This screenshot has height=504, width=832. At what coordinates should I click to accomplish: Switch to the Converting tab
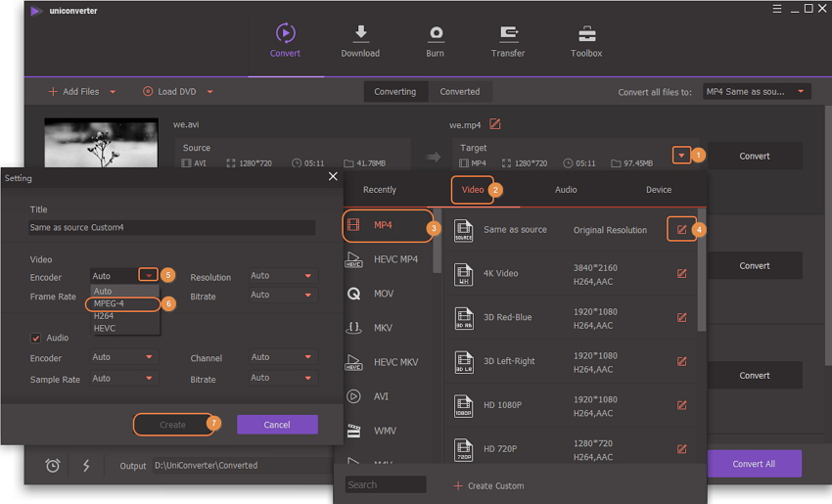395,92
